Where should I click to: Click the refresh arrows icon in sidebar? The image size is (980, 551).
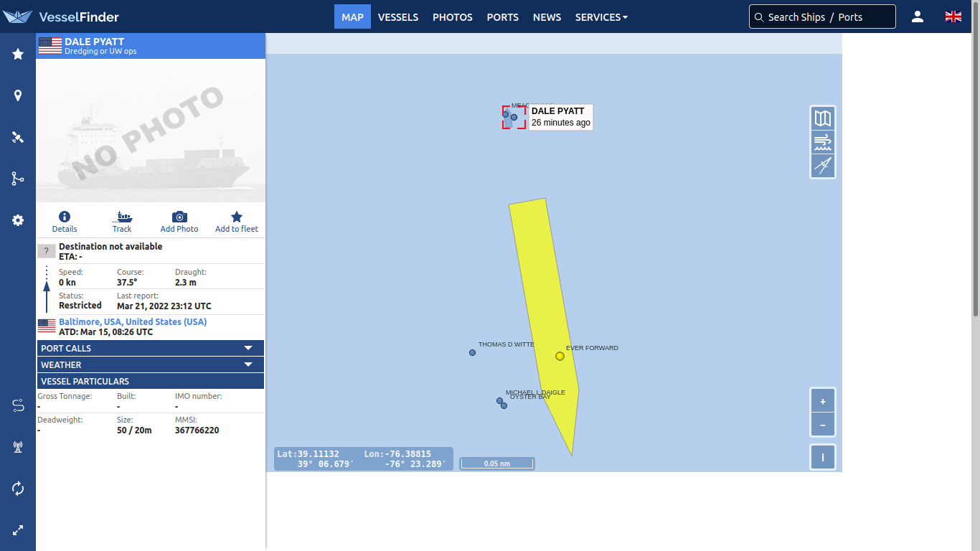tap(18, 489)
